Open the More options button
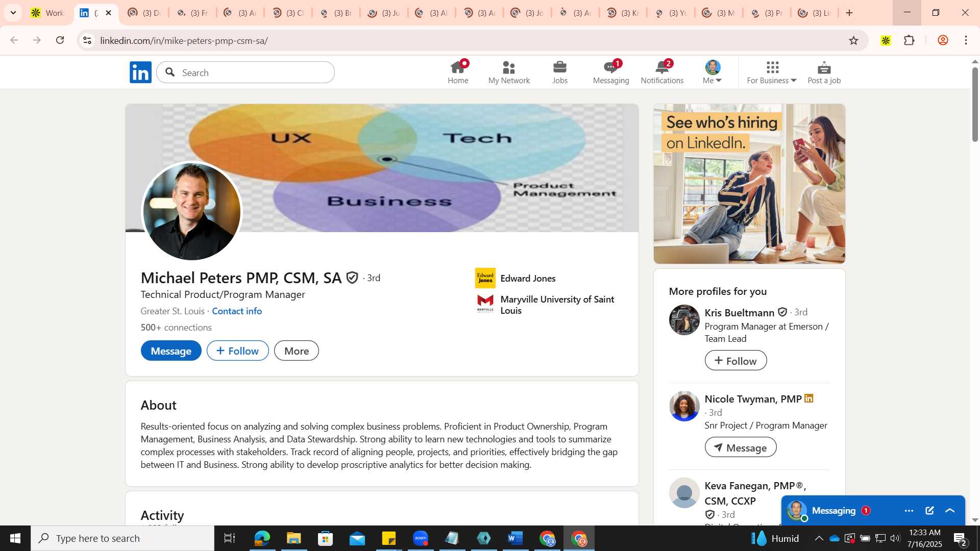 coord(297,350)
